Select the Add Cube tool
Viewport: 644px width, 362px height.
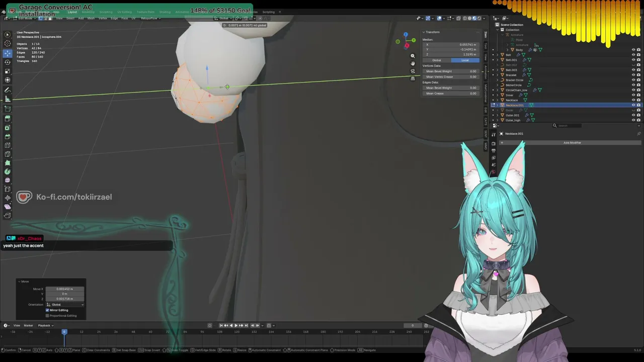point(8,109)
